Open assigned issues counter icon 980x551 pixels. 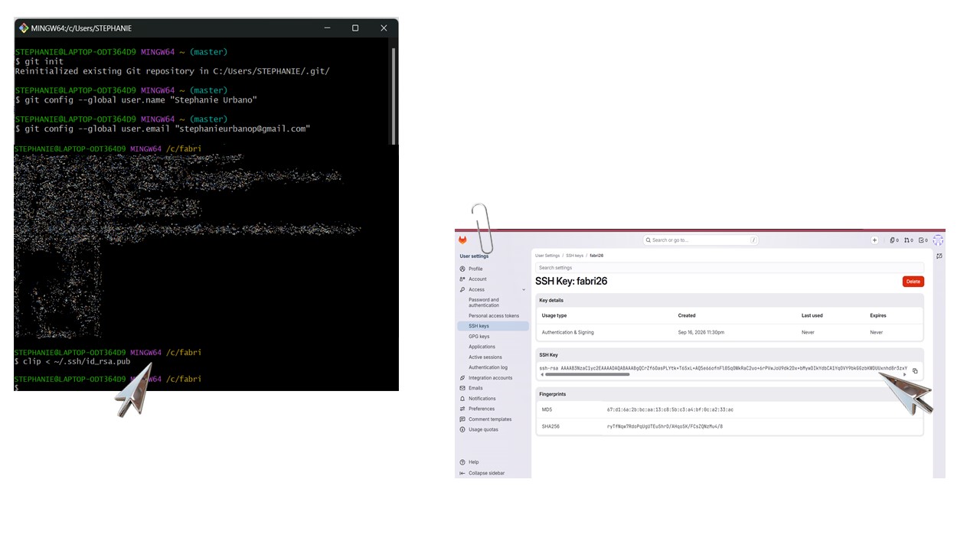click(893, 240)
